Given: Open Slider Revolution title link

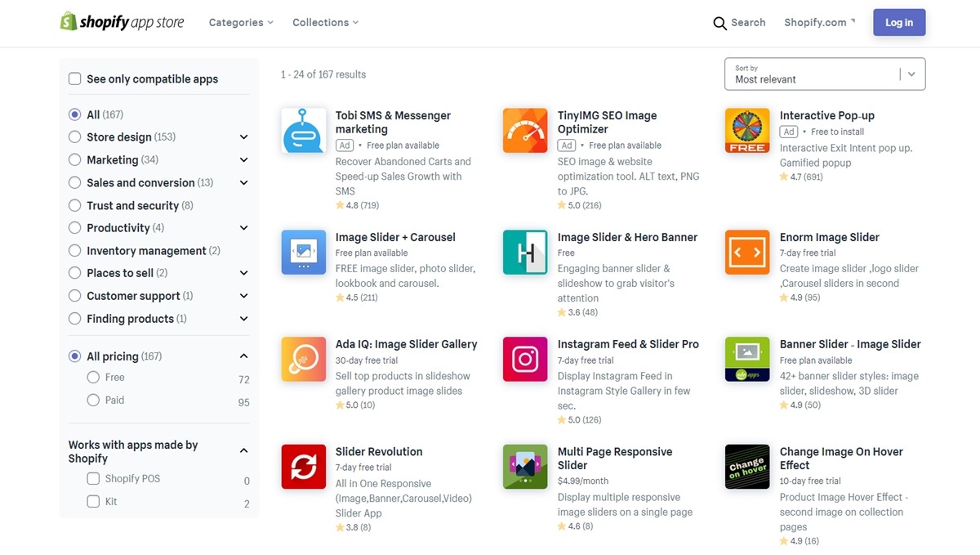Looking at the screenshot, I should point(379,452).
